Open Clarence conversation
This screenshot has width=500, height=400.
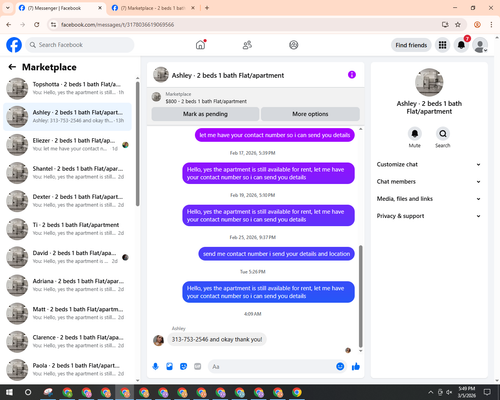pos(67,342)
